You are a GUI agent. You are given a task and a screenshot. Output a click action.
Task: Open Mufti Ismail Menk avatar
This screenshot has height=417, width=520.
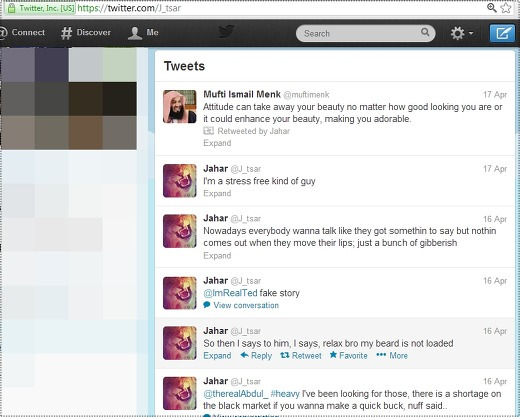(180, 107)
